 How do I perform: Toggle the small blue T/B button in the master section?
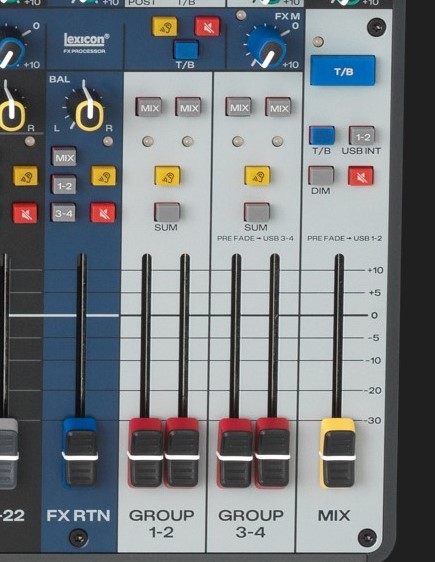pos(322,135)
